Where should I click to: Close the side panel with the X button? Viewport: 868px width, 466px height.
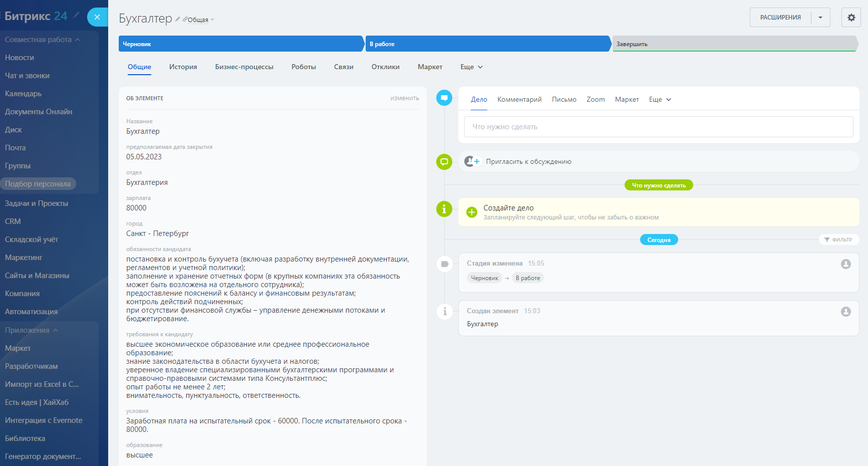[97, 17]
